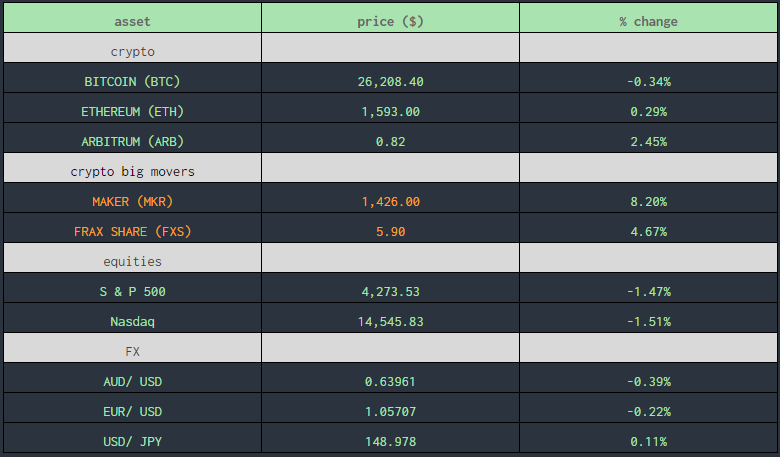Screen dimensions: 780x457
Task: Click the Ethereum price 1,593.00
Action: (x=390, y=111)
